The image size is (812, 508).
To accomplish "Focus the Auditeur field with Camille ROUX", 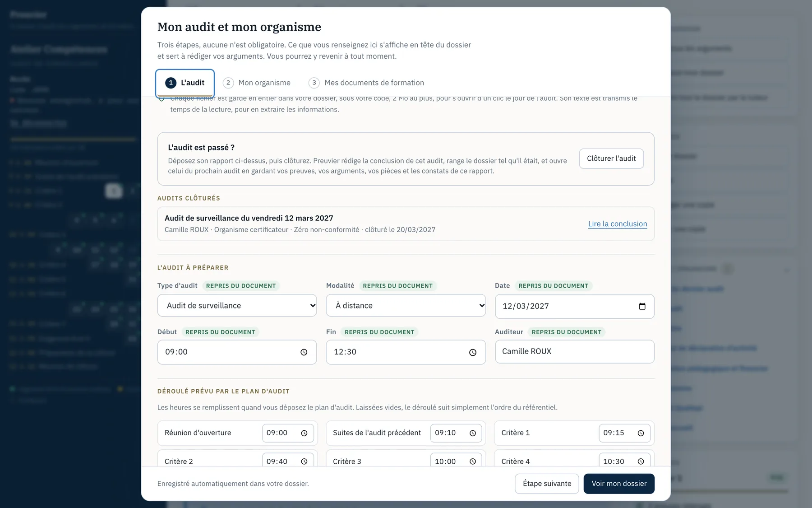I will pos(575,352).
